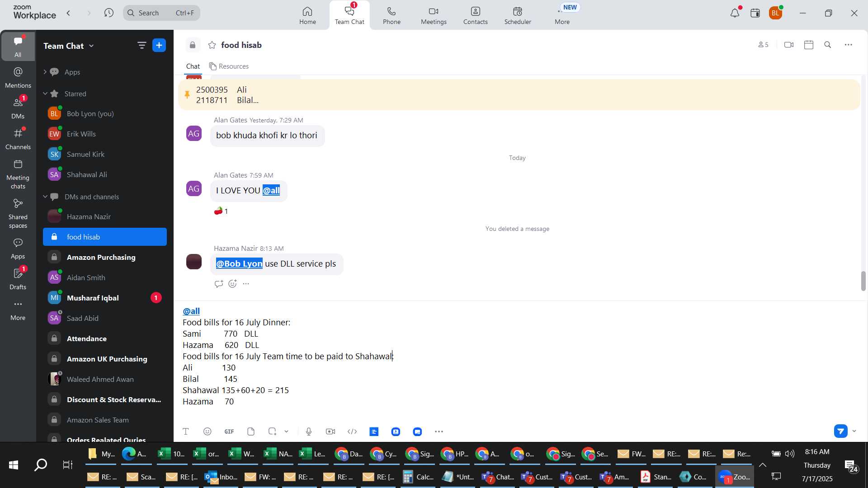Open Calculator from taskbar
The width and height of the screenshot is (868, 488).
pyautogui.click(x=418, y=477)
